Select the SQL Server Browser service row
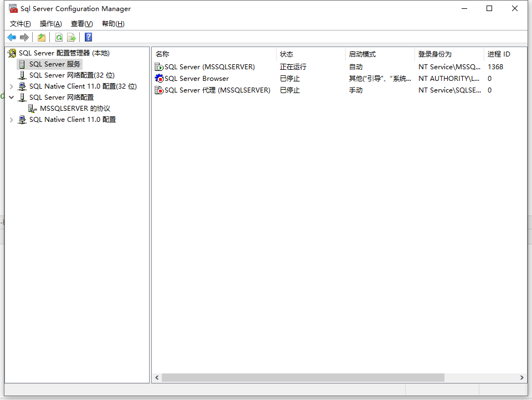Viewport: 532px width, 400px height. pyautogui.click(x=339, y=78)
